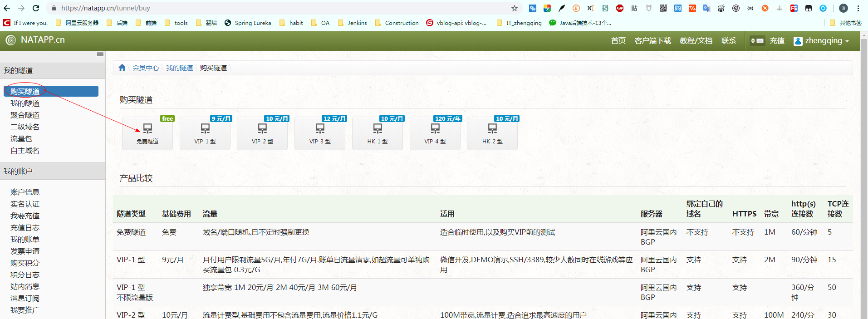The width and height of the screenshot is (868, 319).
Task: Open 客户端下载 in top navigation
Action: point(652,41)
